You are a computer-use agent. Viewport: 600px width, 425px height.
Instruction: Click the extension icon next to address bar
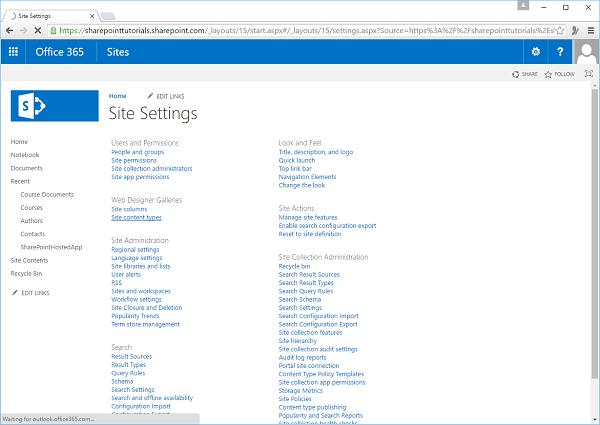(575, 30)
